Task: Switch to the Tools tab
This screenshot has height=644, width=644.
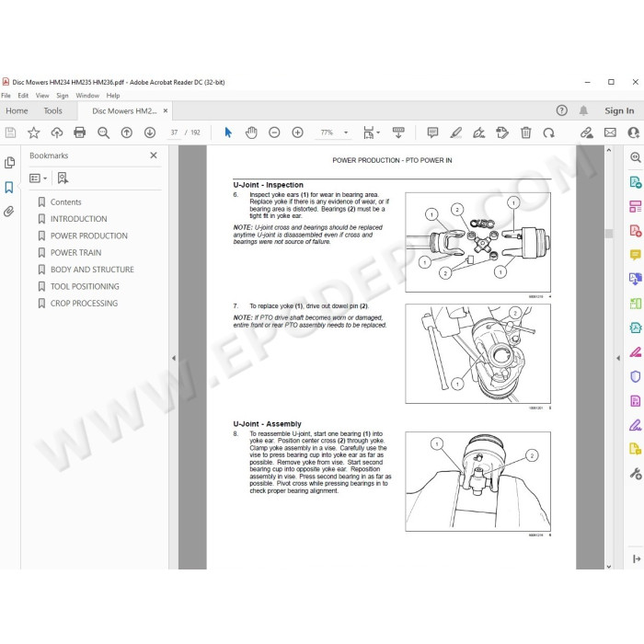Action: tap(53, 111)
